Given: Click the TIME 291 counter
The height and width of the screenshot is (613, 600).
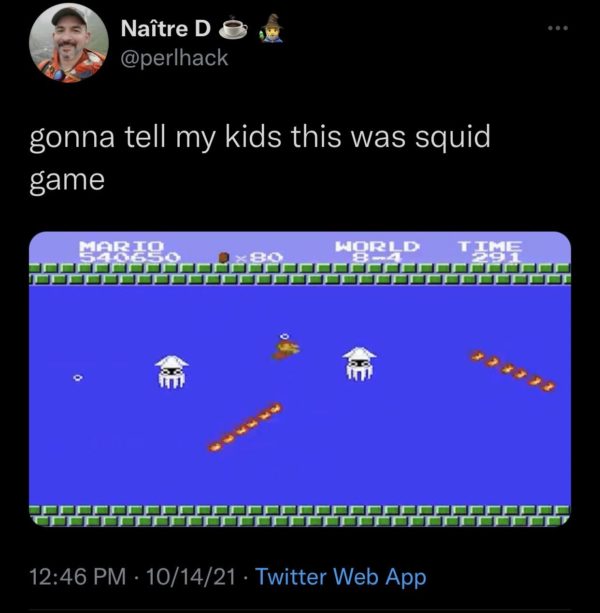Looking at the screenshot, I should tap(490, 251).
